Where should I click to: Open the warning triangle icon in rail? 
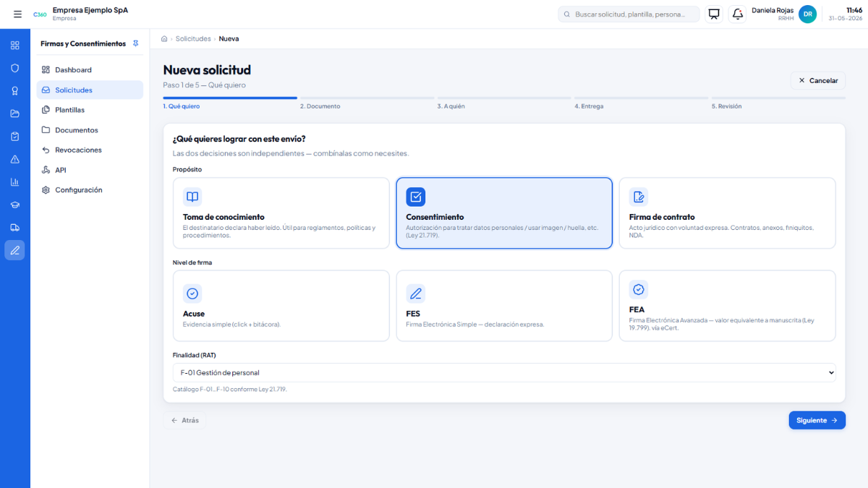[x=14, y=159]
